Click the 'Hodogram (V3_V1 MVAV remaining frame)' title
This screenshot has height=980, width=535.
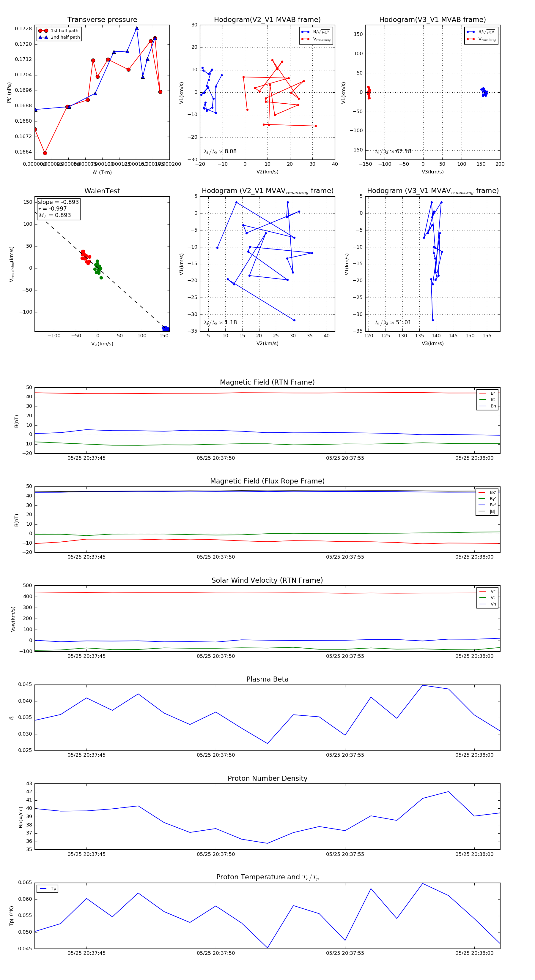432,191
